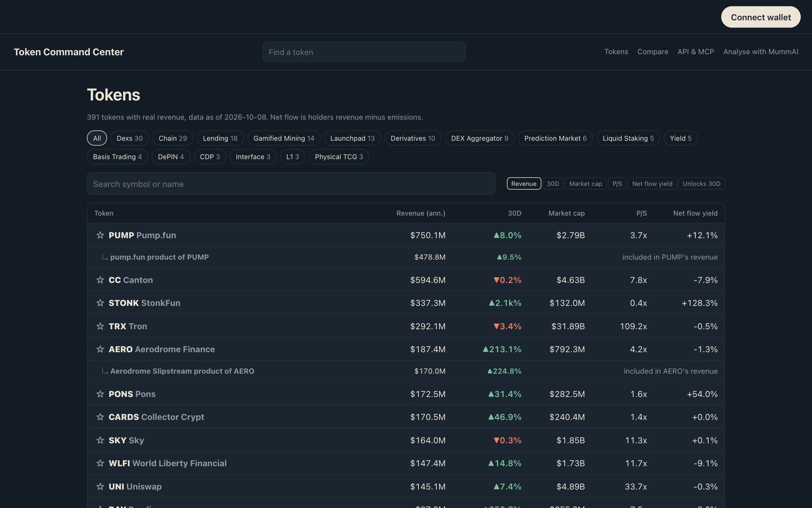Open Compare navigation link
Viewport: 812px width, 508px height.
tap(653, 52)
